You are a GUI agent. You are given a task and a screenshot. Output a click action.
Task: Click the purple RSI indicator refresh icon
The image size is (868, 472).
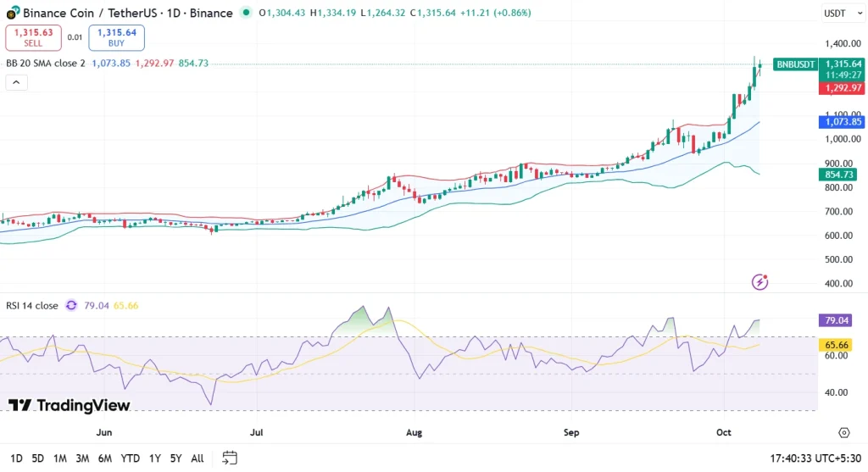(71, 305)
